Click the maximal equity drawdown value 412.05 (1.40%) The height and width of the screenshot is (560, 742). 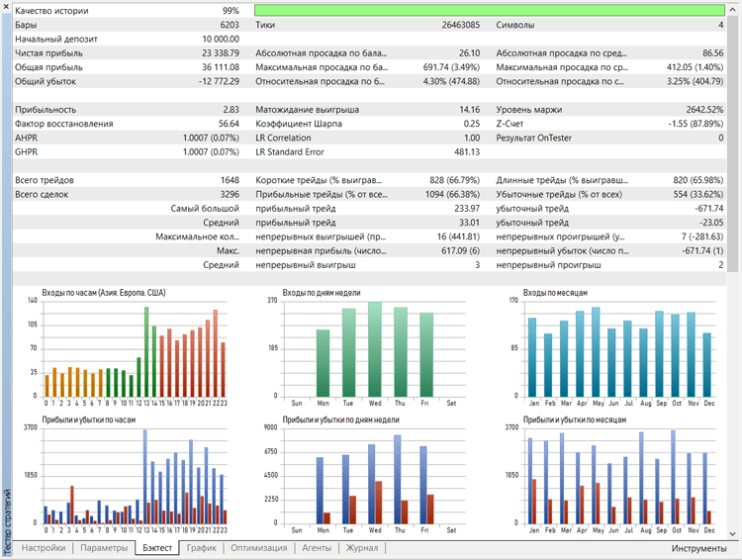pyautogui.click(x=696, y=67)
